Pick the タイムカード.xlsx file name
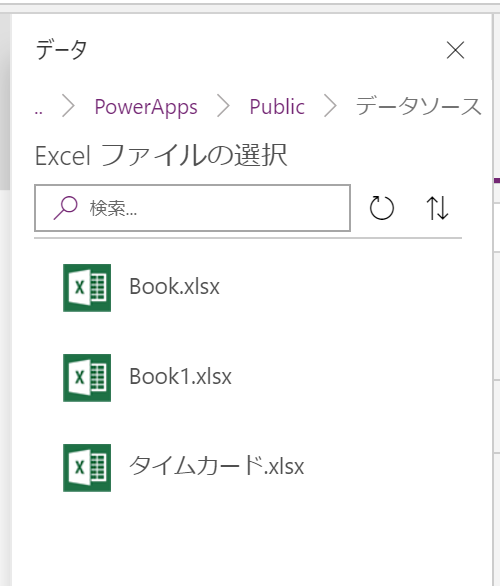 point(216,466)
